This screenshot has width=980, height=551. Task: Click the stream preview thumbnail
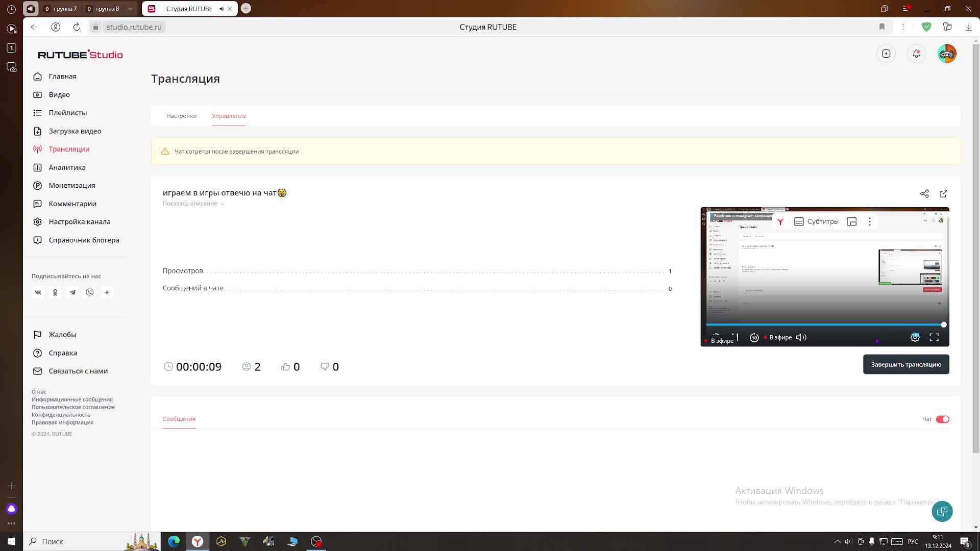(824, 277)
